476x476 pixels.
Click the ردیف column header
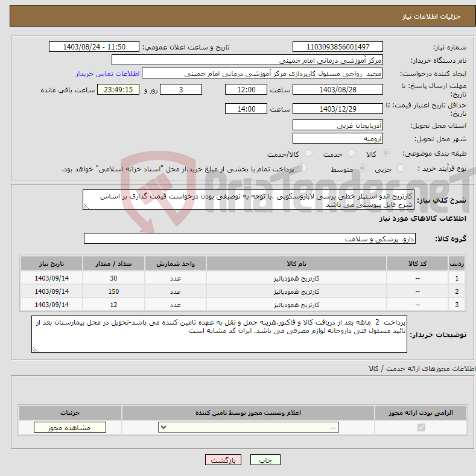point(457,264)
